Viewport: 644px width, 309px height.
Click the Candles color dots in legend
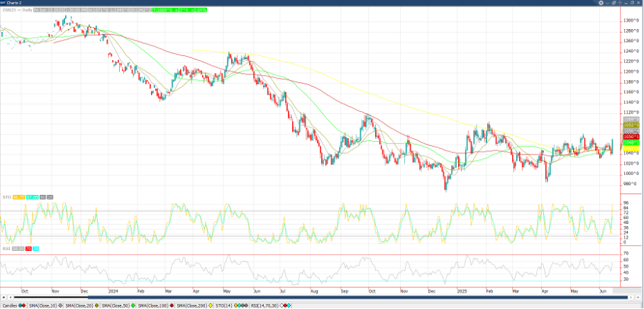[x=21, y=305]
